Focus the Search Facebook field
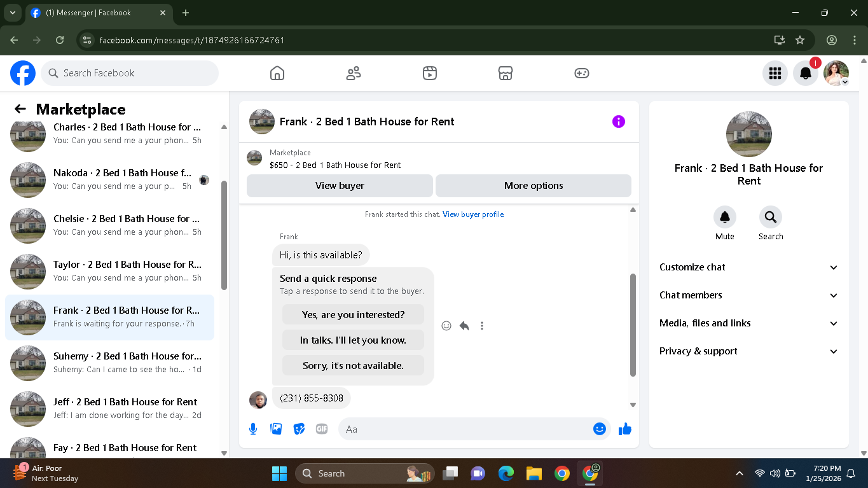 point(130,73)
